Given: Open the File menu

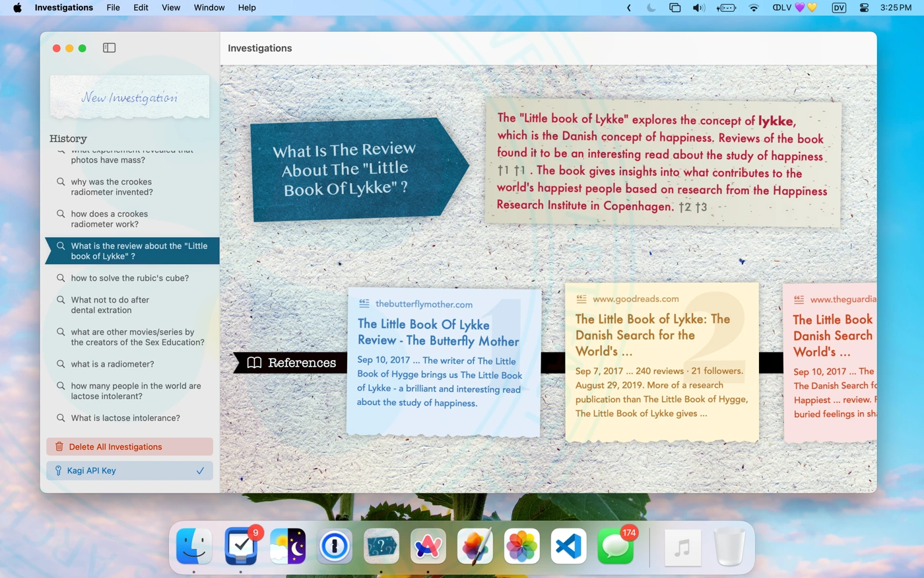Looking at the screenshot, I should pyautogui.click(x=113, y=8).
